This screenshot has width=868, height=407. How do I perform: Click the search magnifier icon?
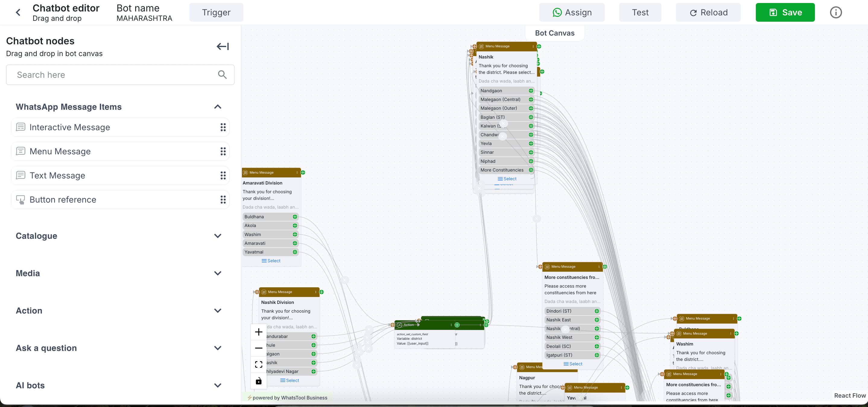pos(222,74)
